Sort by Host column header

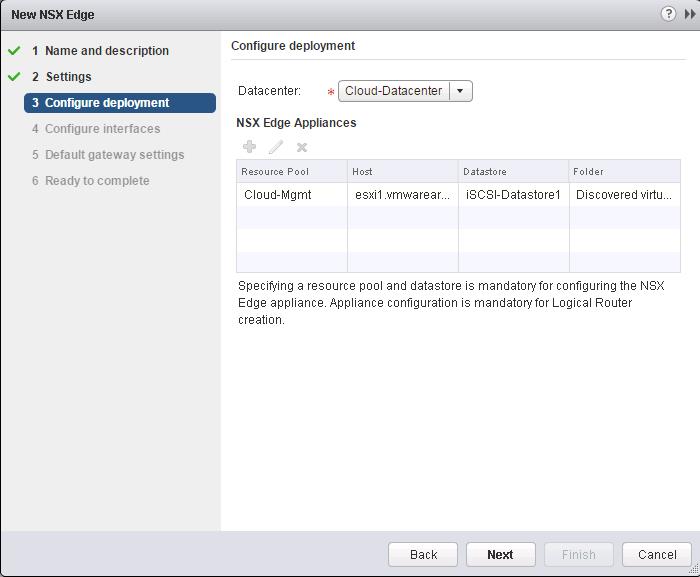403,171
